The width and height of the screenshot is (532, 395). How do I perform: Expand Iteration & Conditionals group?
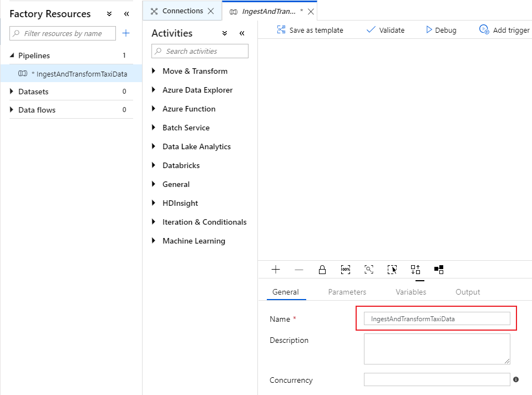point(154,222)
